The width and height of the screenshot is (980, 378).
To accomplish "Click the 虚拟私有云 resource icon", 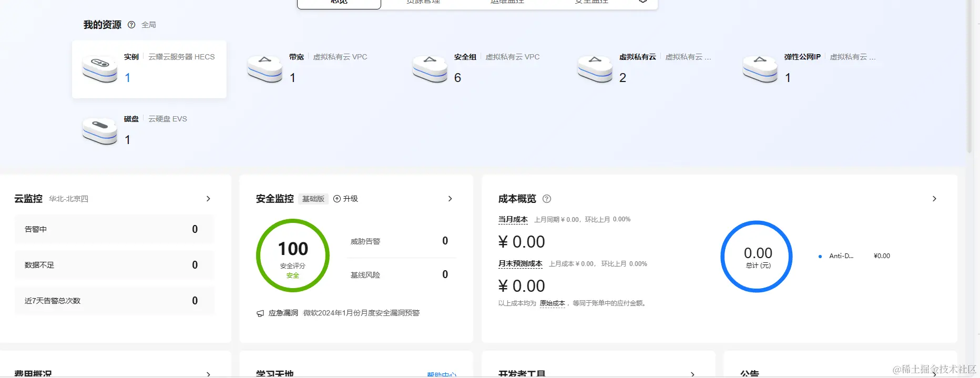I will click(595, 69).
